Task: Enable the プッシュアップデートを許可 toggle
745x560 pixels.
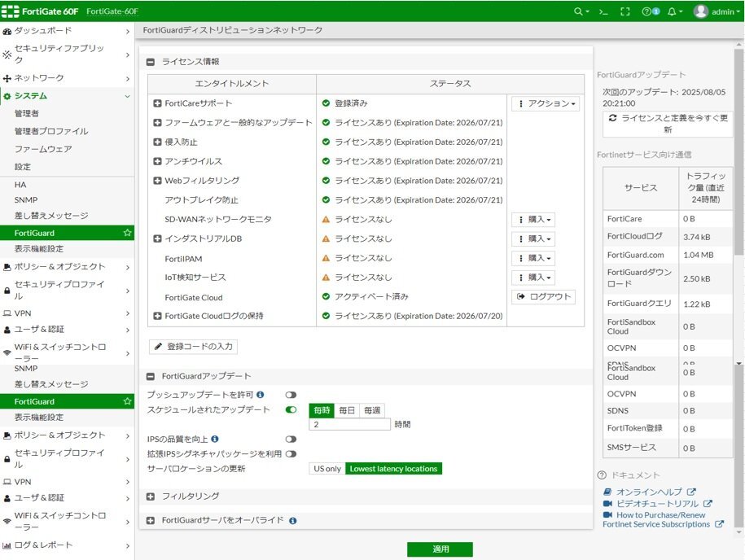Action: click(291, 395)
